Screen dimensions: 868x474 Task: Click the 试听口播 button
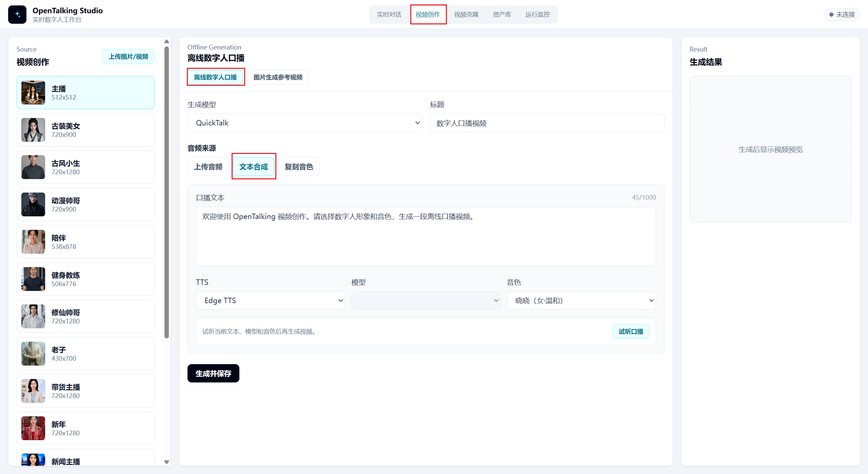631,332
